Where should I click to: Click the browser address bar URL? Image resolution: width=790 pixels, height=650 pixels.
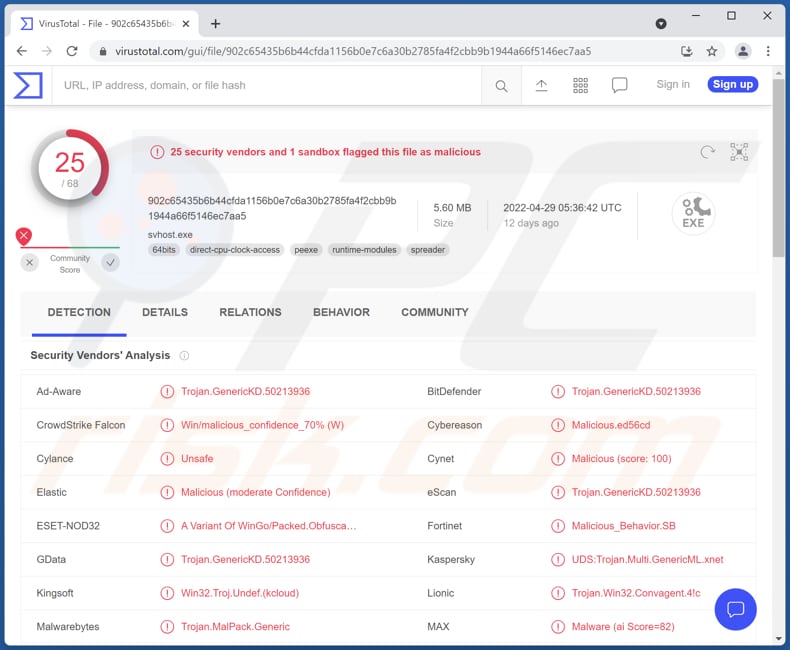click(x=353, y=51)
